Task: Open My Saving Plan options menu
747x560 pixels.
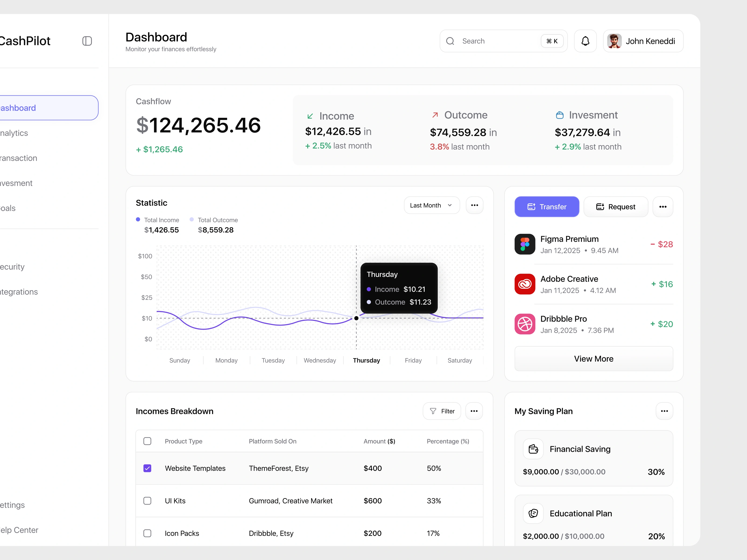Action: [x=664, y=411]
